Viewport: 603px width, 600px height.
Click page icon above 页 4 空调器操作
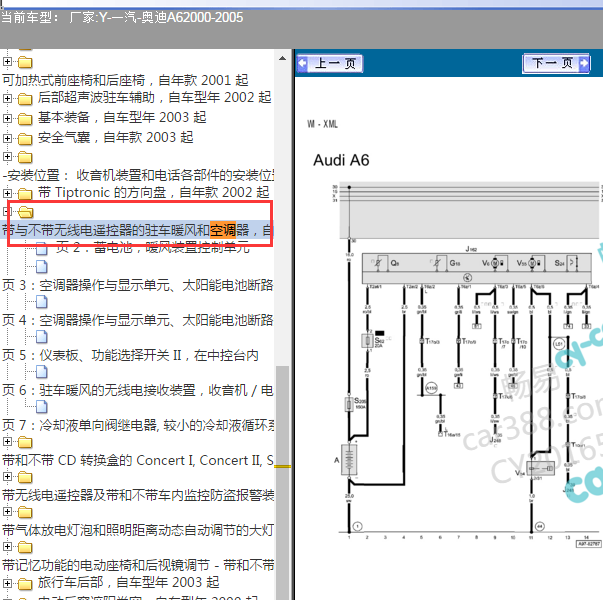(42, 302)
